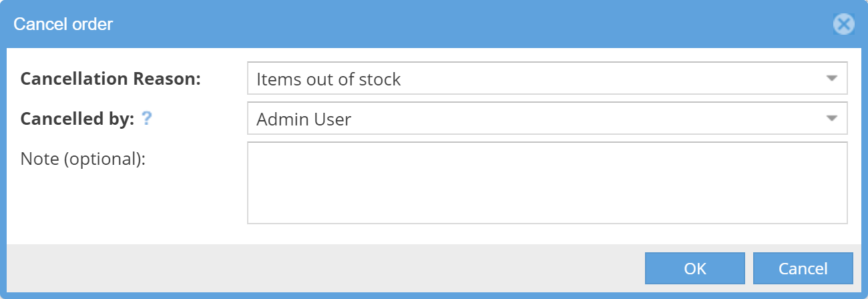
Task: Click the empty middle of the blue title bar
Action: 434,25
